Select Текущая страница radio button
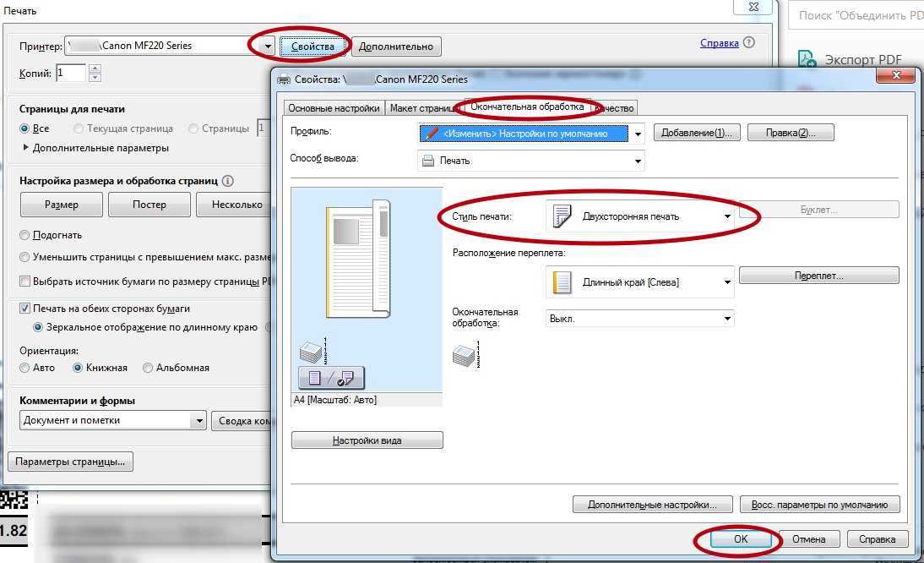The width and height of the screenshot is (924, 563). click(78, 128)
